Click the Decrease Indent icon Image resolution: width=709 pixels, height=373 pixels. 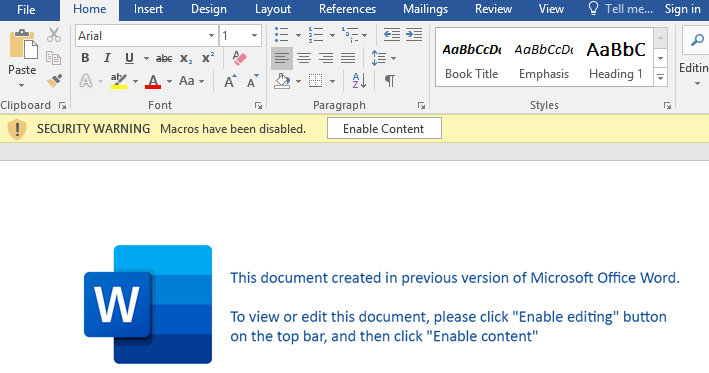(x=392, y=35)
